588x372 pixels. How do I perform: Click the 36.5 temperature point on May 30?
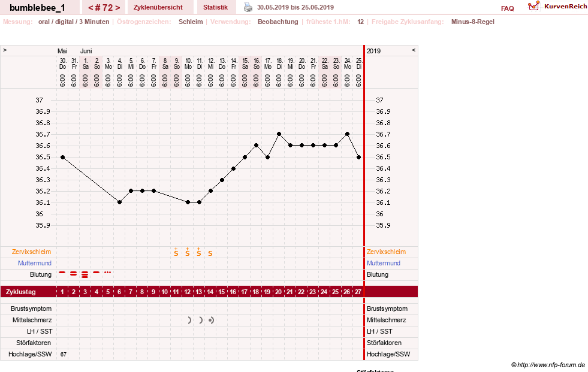click(x=62, y=158)
